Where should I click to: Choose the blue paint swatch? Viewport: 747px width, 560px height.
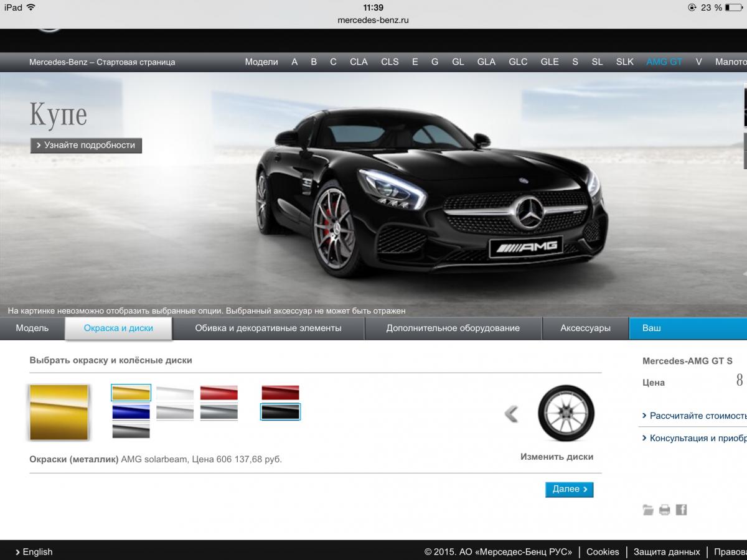point(131,412)
